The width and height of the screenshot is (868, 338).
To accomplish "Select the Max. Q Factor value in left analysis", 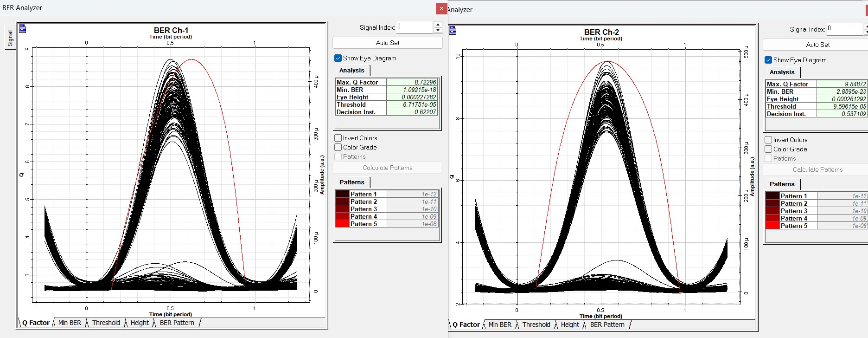I will 412,82.
